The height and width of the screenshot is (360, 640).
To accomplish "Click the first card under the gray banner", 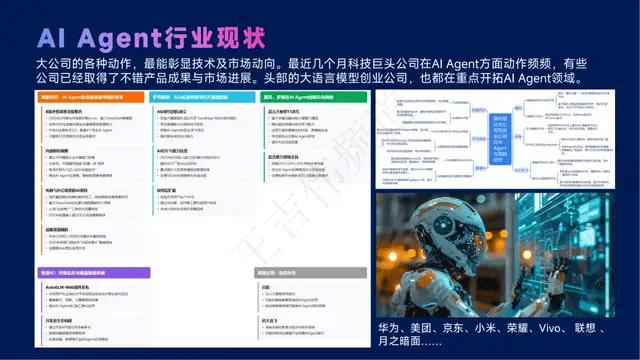I will tap(312, 297).
